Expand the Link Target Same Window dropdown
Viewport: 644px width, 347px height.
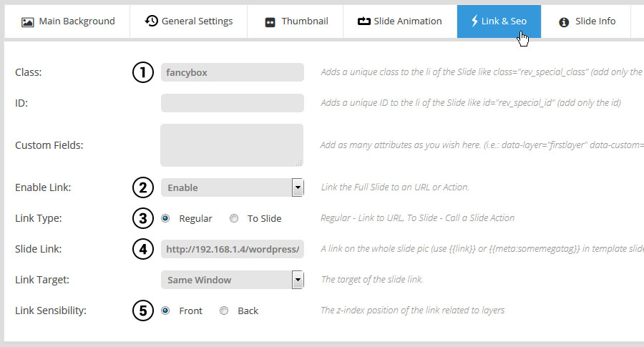click(233, 280)
